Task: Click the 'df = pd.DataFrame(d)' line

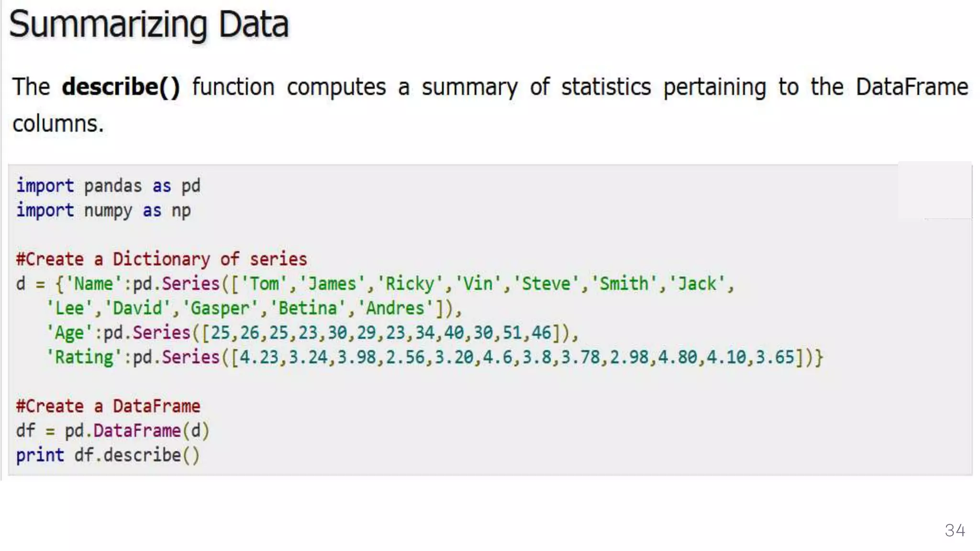Action: click(113, 431)
